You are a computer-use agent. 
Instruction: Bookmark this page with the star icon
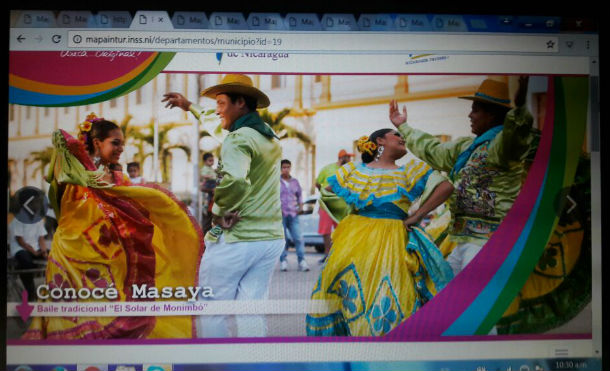click(550, 44)
